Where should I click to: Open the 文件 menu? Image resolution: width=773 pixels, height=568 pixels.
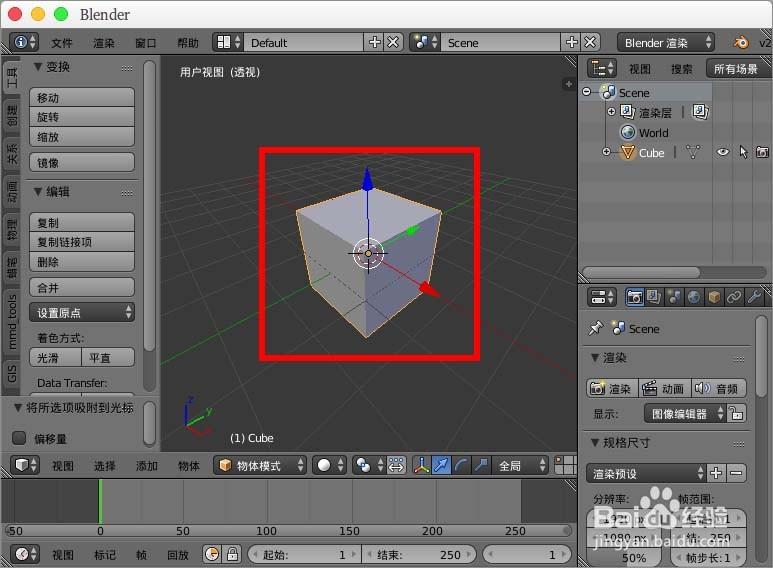62,43
